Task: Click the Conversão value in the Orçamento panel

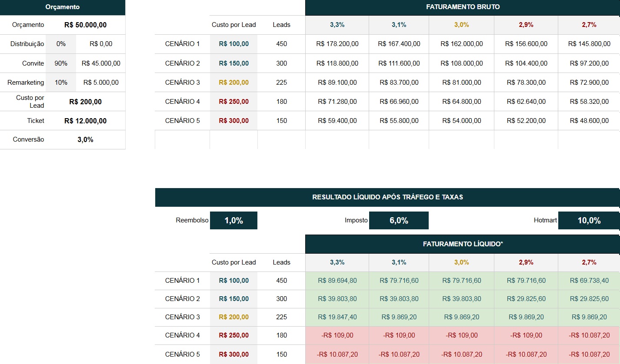Action: point(85,139)
